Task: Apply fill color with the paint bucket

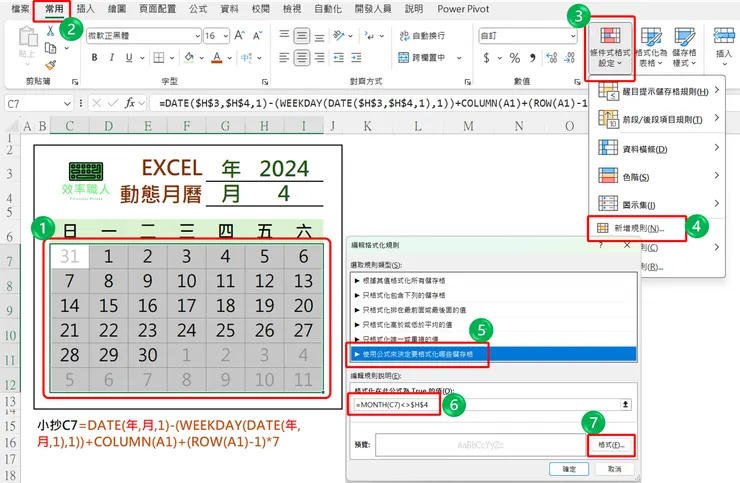Action: tap(189, 58)
